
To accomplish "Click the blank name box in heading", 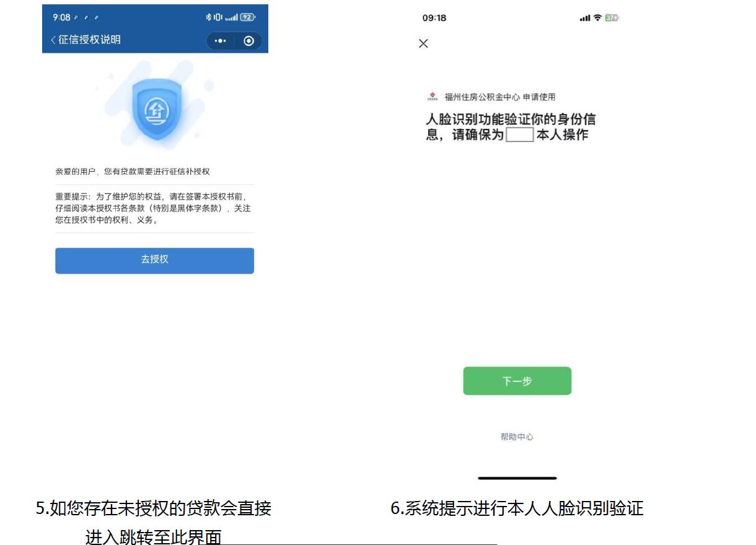I will [x=519, y=135].
